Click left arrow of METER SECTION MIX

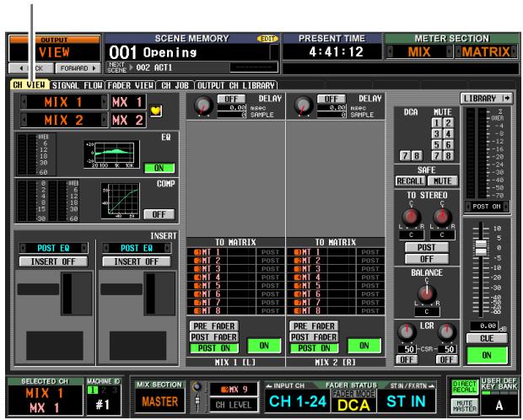pyautogui.click(x=390, y=51)
